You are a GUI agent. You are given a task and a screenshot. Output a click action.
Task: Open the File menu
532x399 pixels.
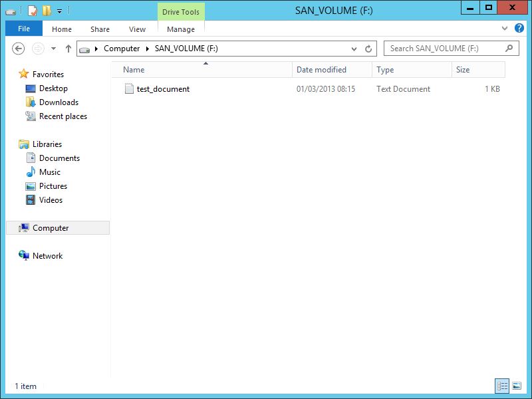[x=24, y=29]
